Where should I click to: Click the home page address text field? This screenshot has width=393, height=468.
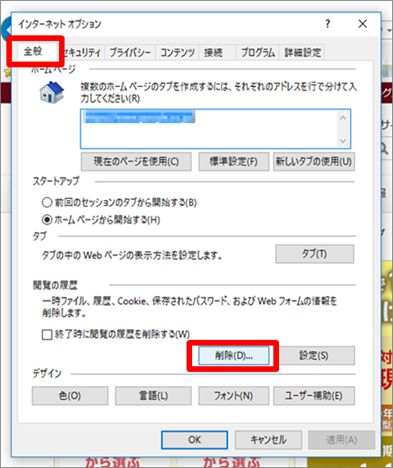point(210,129)
